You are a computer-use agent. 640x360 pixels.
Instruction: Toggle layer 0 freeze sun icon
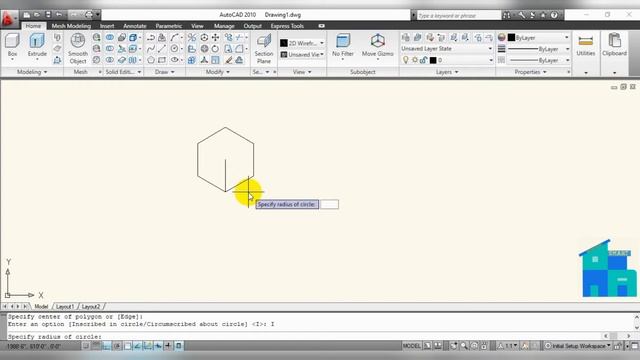pyautogui.click(x=415, y=60)
